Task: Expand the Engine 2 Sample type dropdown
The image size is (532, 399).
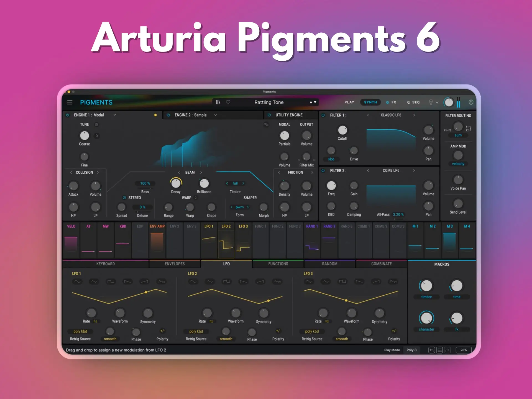Action: click(215, 115)
